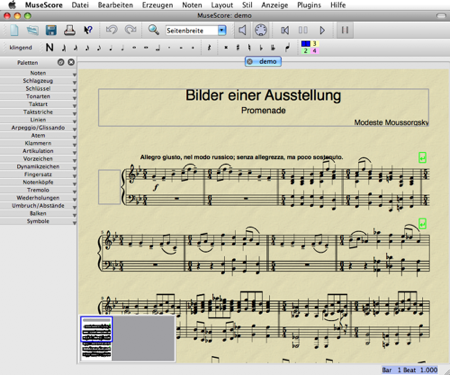
Task: Select the half note duration icon
Action: pos(122,48)
